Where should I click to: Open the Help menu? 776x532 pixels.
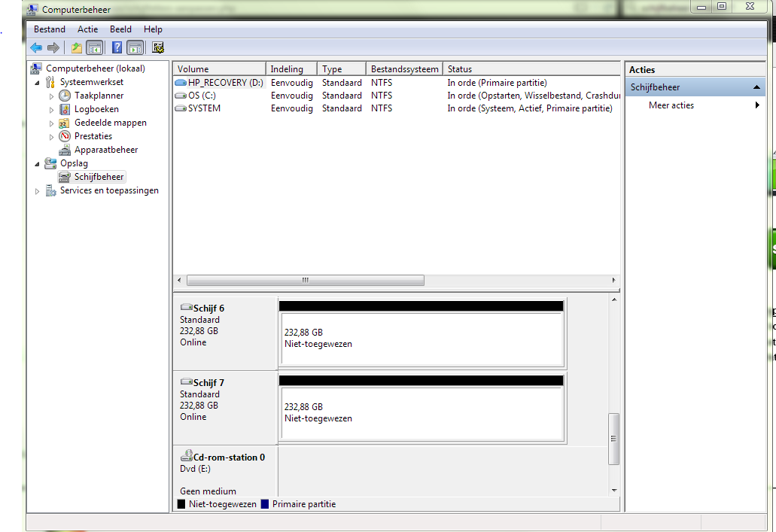(153, 29)
